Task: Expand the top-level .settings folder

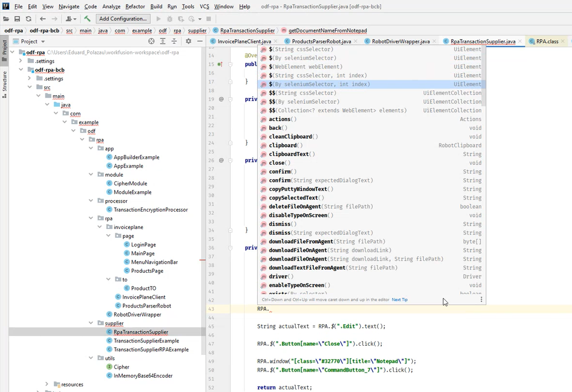Action: (x=21, y=61)
